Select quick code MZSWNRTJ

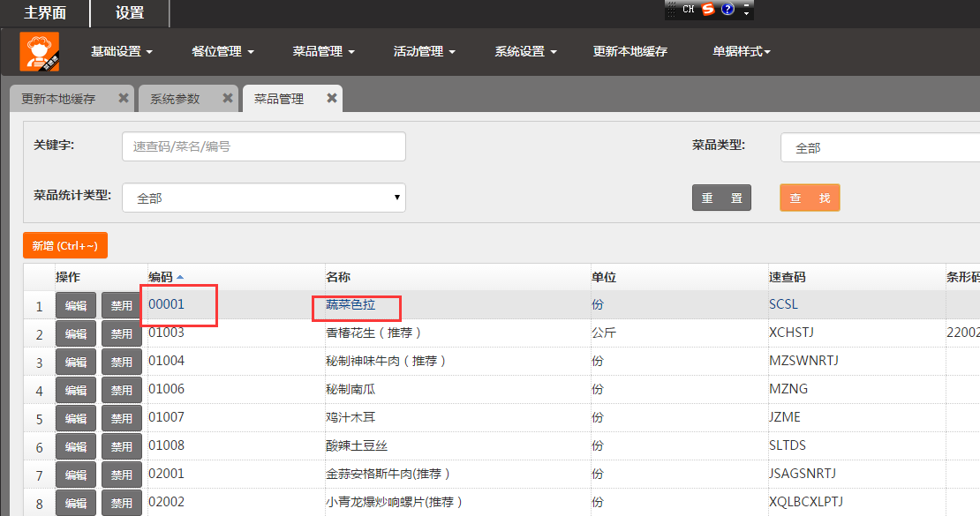[803, 361]
